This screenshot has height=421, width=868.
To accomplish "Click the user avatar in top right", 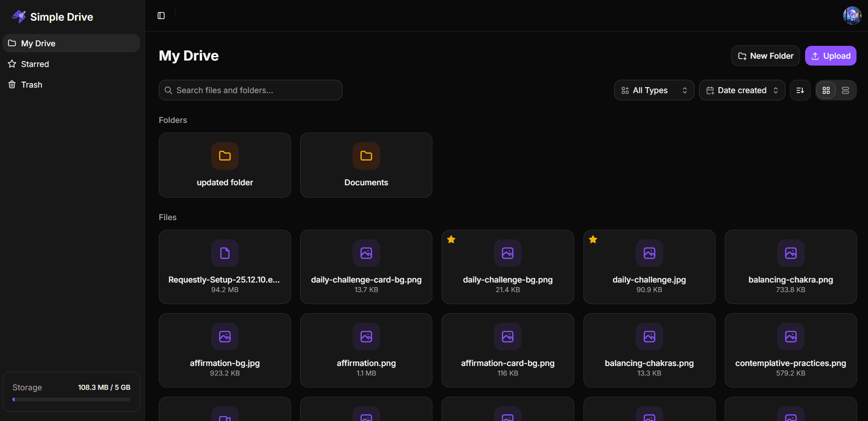I will (x=852, y=16).
